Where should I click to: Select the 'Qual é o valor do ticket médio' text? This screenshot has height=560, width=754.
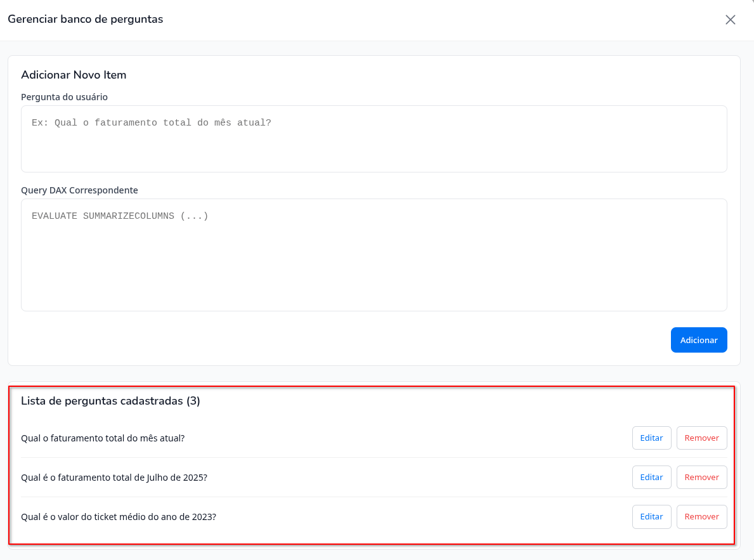click(119, 517)
